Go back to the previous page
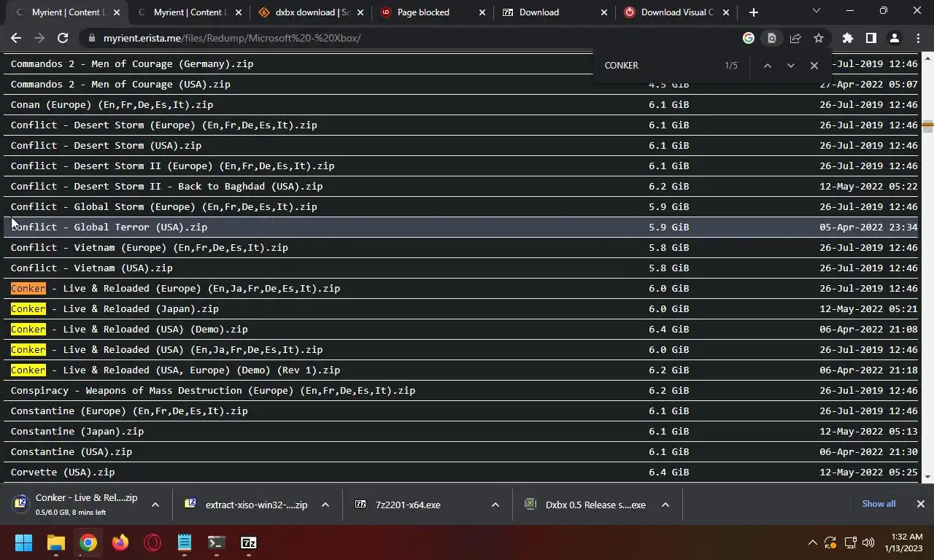Screen dimensions: 934x560 [x=16, y=38]
